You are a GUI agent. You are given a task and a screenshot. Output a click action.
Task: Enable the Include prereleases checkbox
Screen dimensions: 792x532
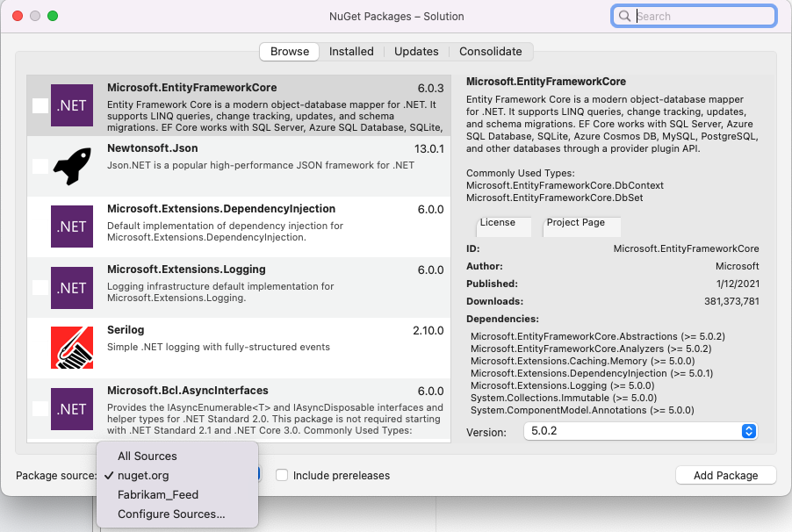(x=282, y=474)
